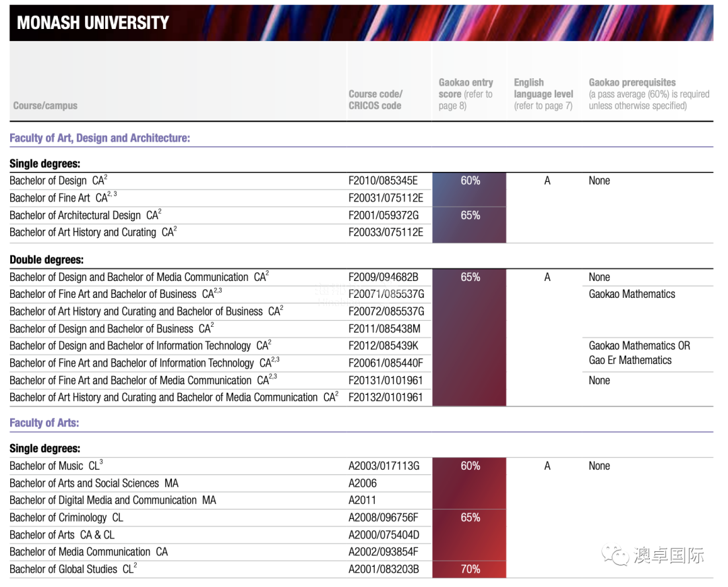Select Bachelor of Global Studies CL row
This screenshot has height=587, width=728.
[73, 569]
